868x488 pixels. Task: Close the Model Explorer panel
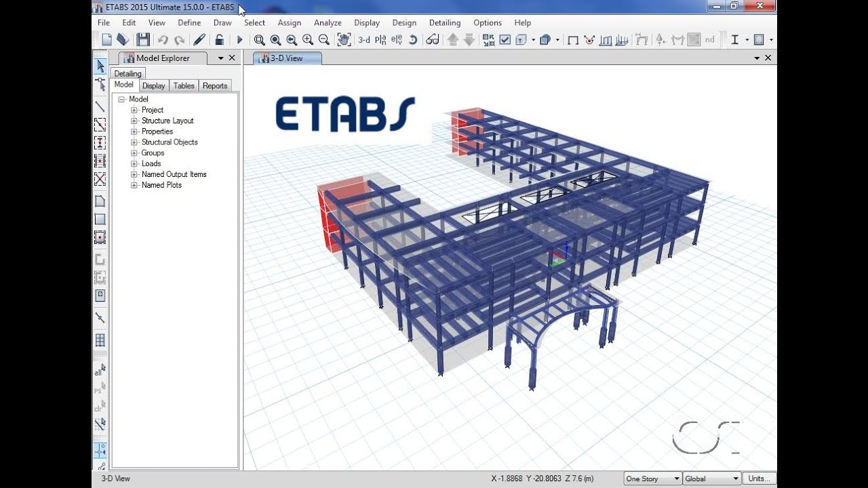(232, 58)
